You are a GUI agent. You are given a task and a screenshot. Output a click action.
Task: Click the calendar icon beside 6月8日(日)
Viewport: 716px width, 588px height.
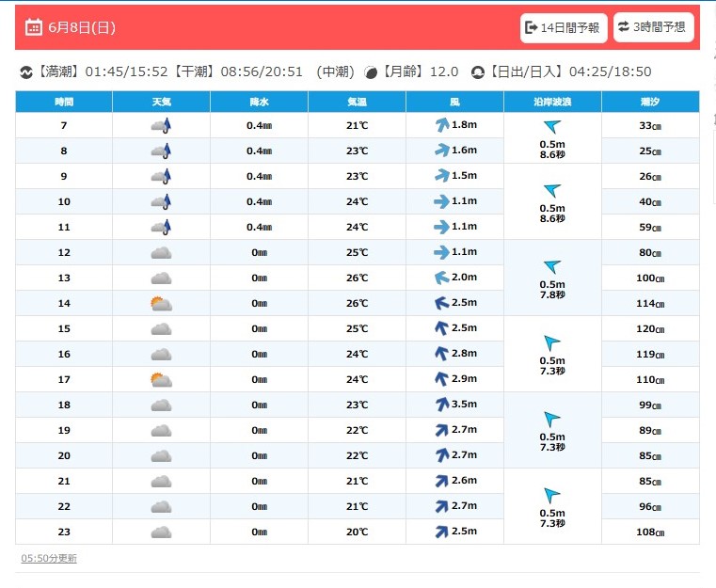[34, 27]
